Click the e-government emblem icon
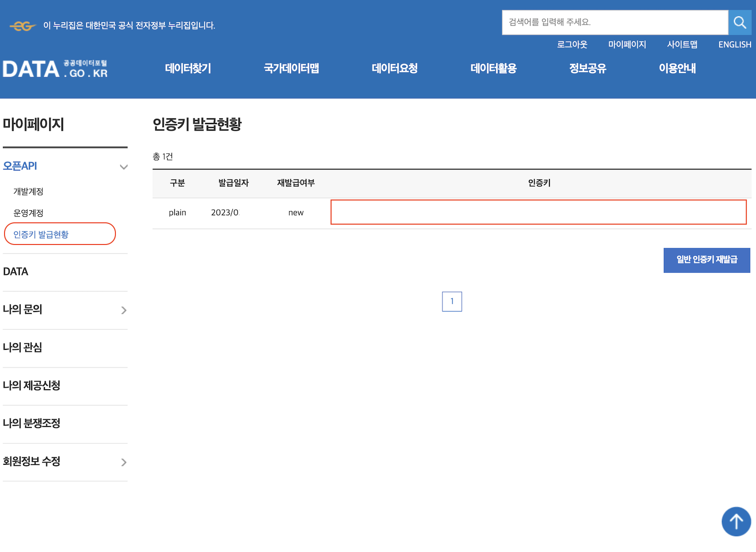Screen dimensions: 756x552 23,26
